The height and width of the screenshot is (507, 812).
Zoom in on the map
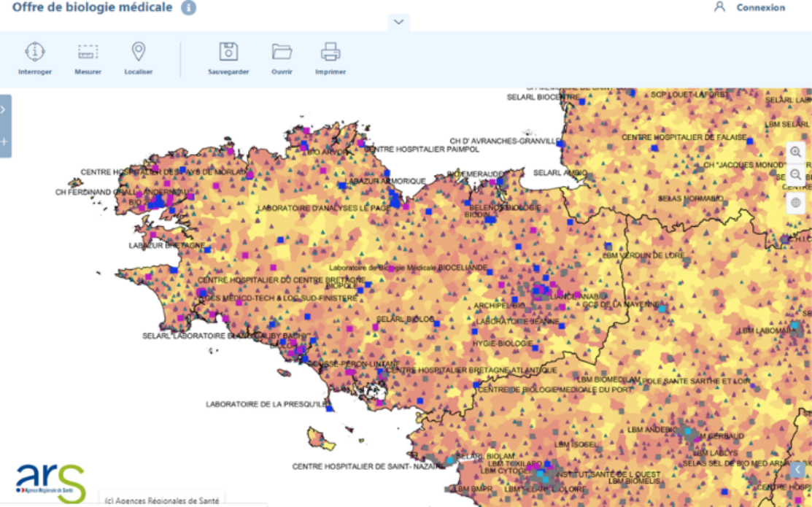click(795, 152)
